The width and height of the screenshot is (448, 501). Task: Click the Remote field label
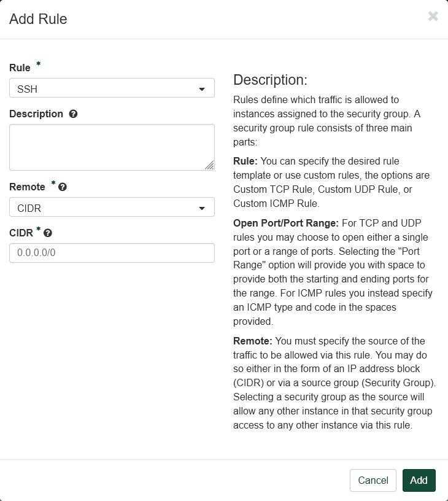click(x=27, y=187)
